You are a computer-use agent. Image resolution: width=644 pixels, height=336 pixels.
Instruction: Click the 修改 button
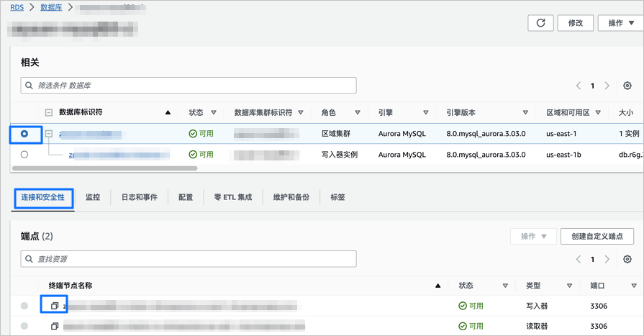[576, 23]
